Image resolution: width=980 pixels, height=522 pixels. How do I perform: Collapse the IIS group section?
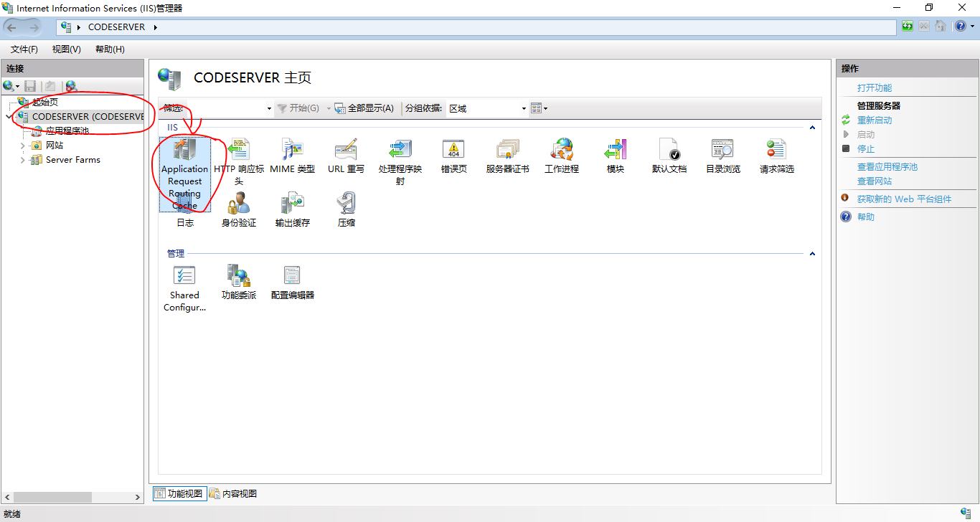tap(813, 128)
